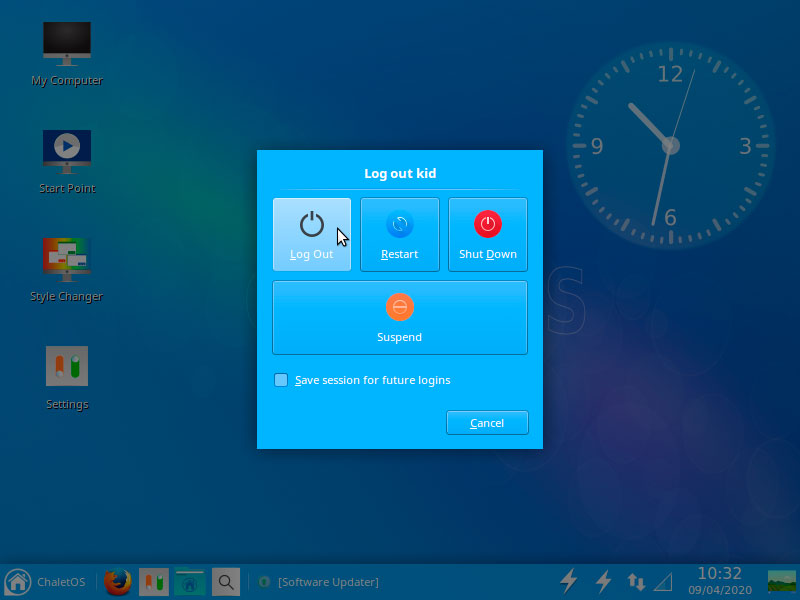Screen dimensions: 800x600
Task: Click the orange Suspend button
Action: coord(399,317)
